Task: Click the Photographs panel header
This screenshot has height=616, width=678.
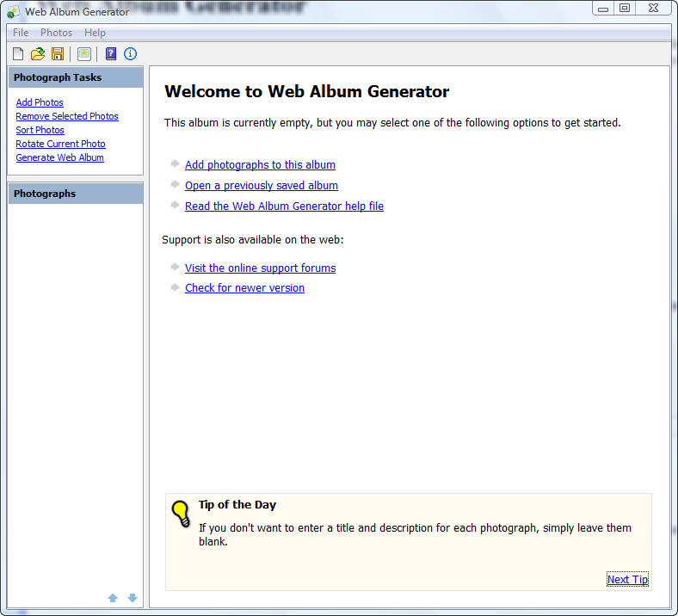Action: coord(76,194)
